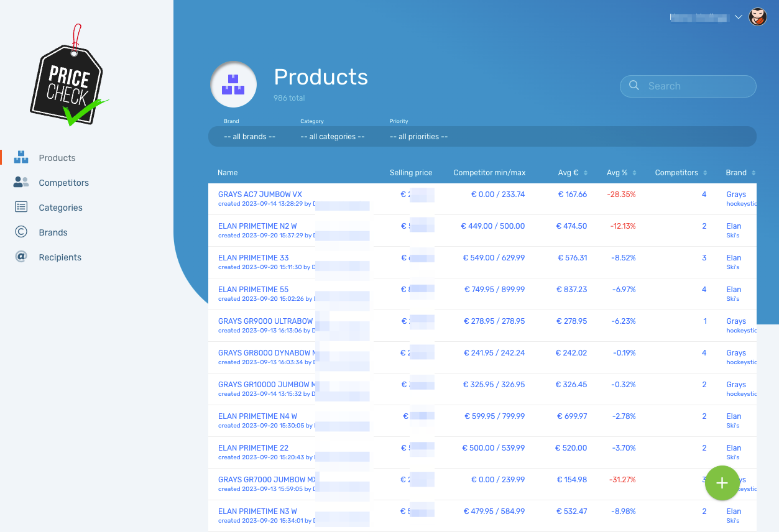The image size is (779, 532).
Task: Click the Categories list icon
Action: pyautogui.click(x=21, y=207)
